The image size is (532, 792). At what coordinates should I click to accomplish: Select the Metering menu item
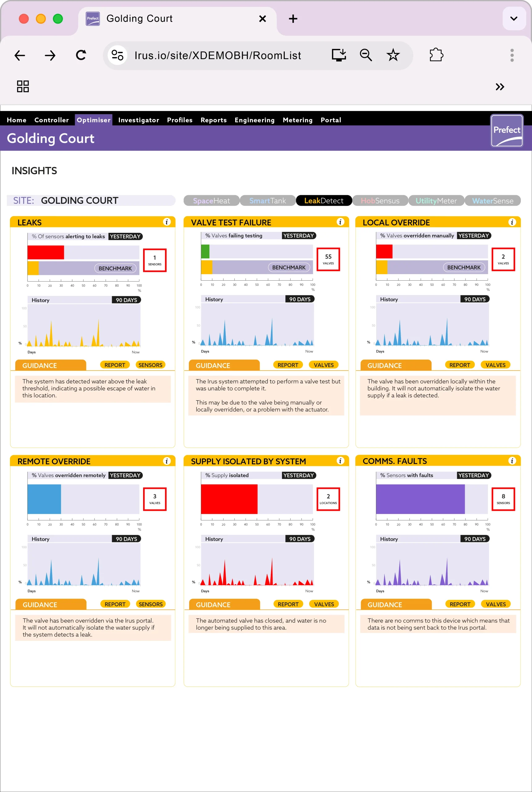[297, 120]
